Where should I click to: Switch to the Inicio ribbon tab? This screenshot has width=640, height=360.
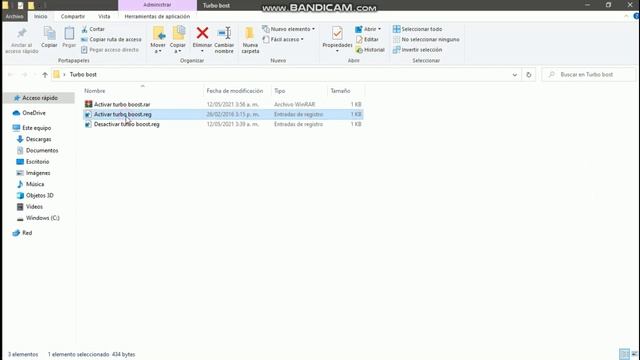(40, 16)
